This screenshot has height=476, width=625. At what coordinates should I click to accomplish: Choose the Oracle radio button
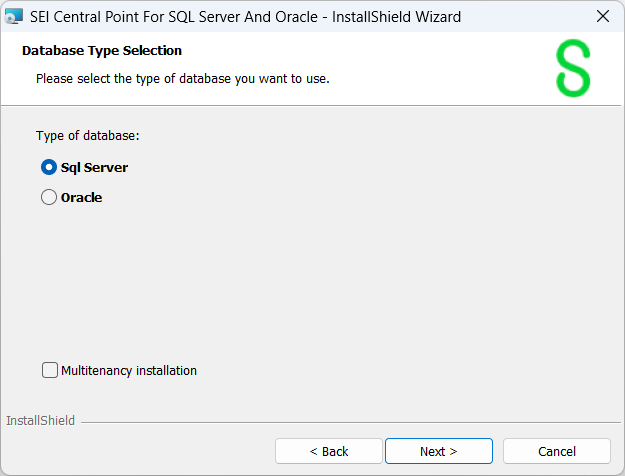coord(49,198)
